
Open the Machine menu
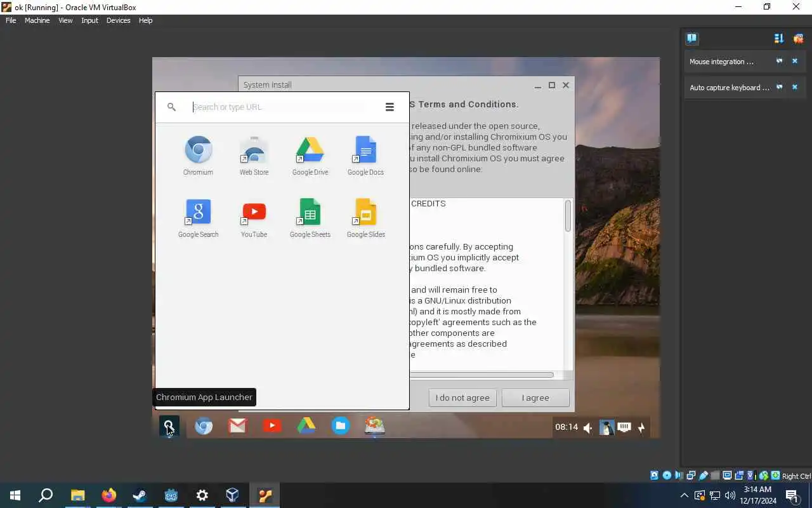coord(37,20)
